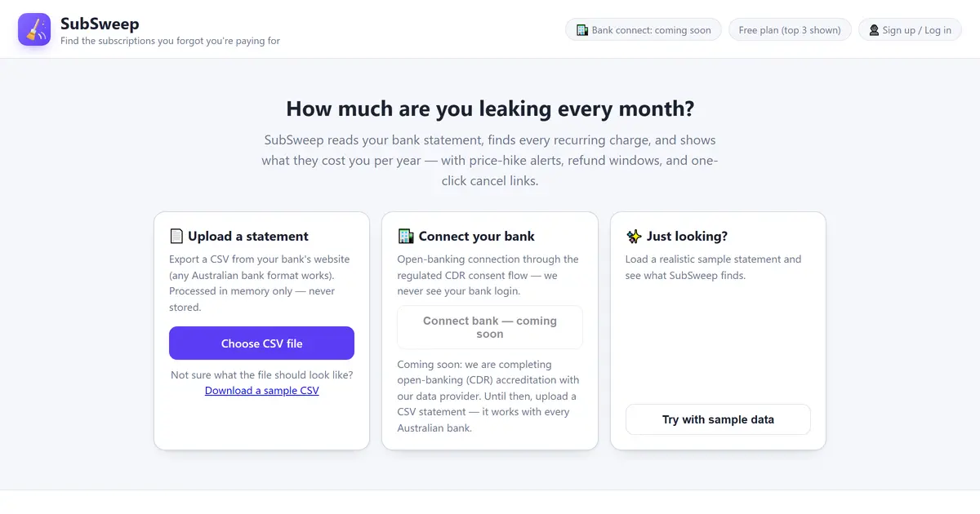
Task: Click the "Just looking?" heading
Action: (x=687, y=237)
